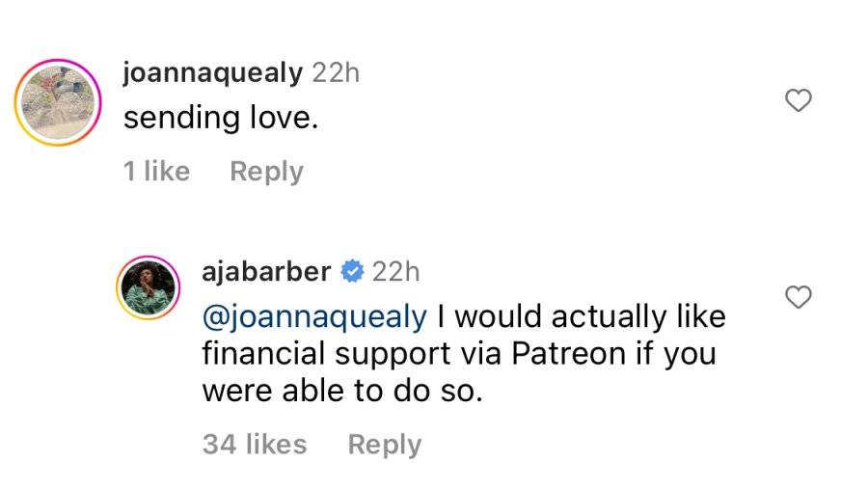Click the "were able to do so." line
The image size is (868, 490).
click(x=342, y=391)
